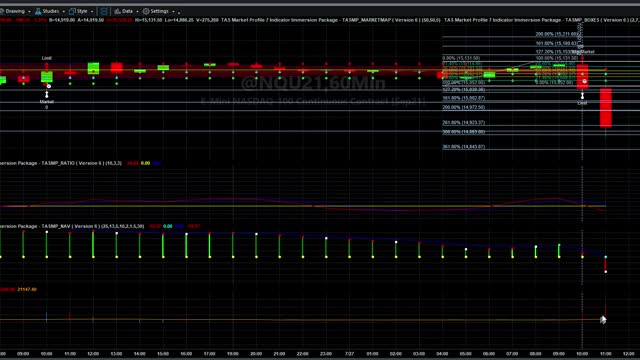Open the Data menu
Viewport: 640px width, 360px height.
[126, 11]
